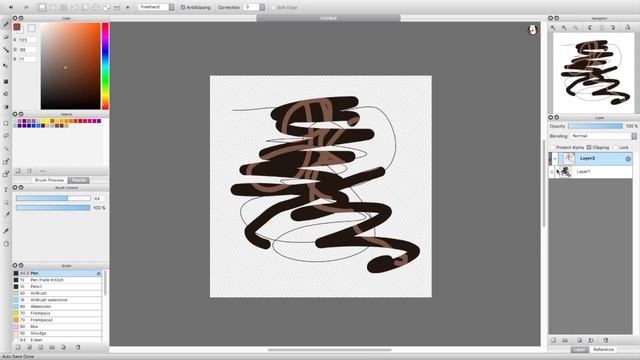Select the Bucket fill tool
640x360 pixels.
point(6,94)
